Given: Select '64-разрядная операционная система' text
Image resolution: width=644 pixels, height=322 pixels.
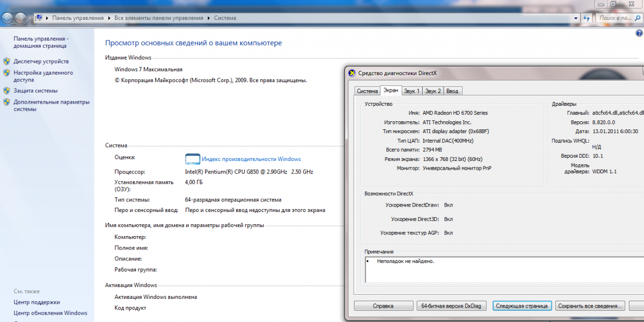Looking at the screenshot, I should click(x=233, y=200).
